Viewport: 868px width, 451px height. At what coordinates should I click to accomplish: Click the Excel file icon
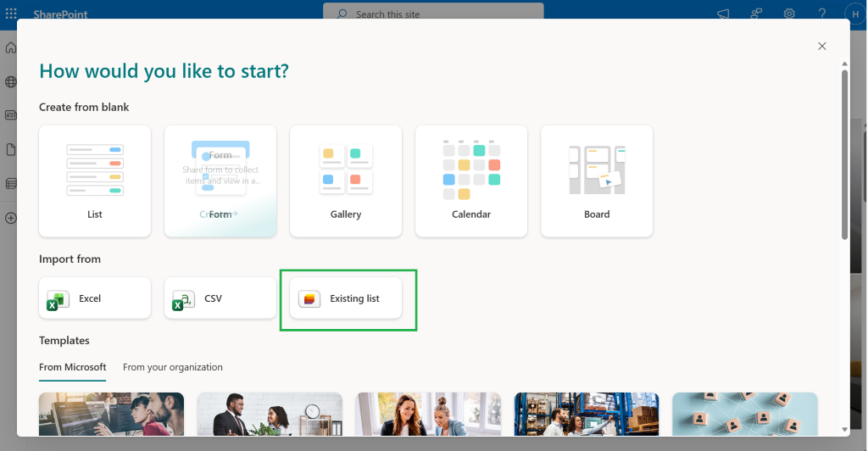coord(58,299)
